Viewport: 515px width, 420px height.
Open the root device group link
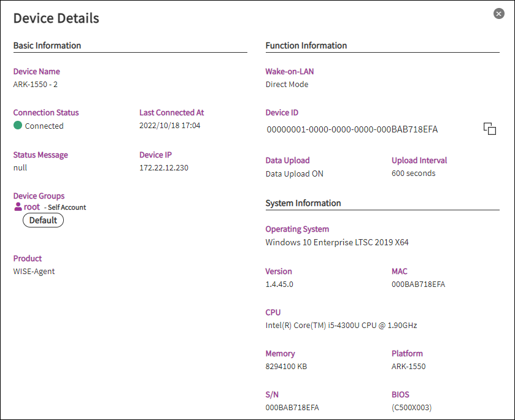[x=32, y=207]
